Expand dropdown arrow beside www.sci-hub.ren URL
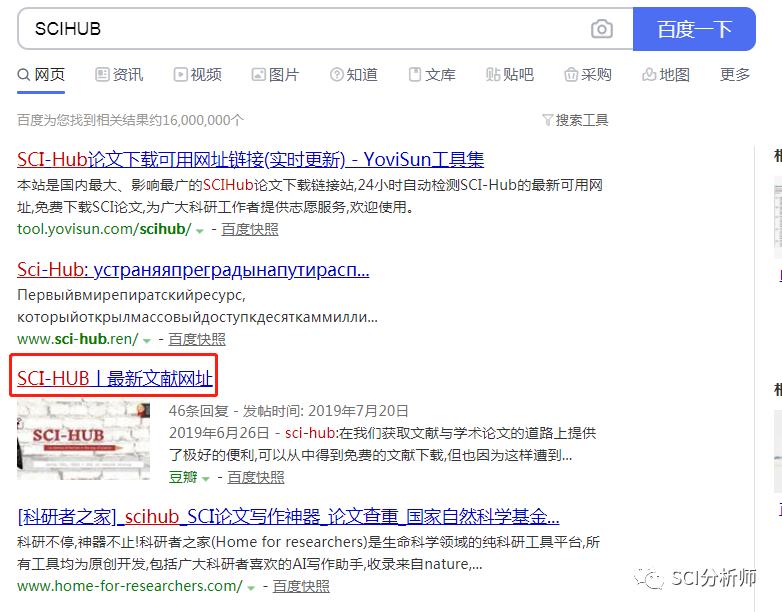 click(147, 341)
